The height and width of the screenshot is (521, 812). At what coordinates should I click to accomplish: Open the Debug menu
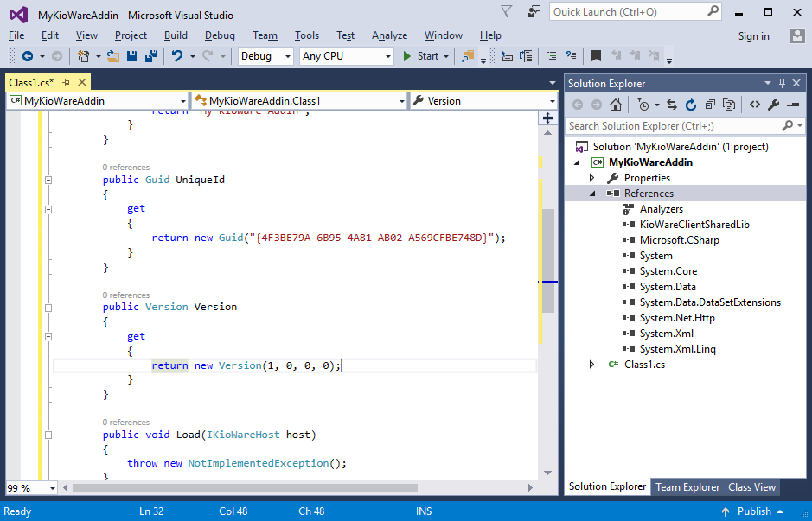coord(220,35)
